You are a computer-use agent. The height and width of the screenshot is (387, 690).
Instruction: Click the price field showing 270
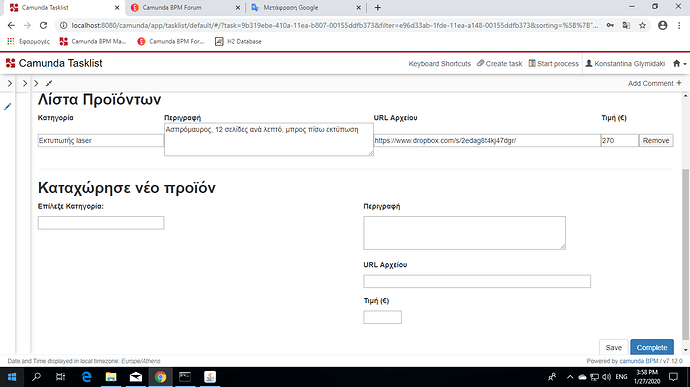[x=620, y=140]
